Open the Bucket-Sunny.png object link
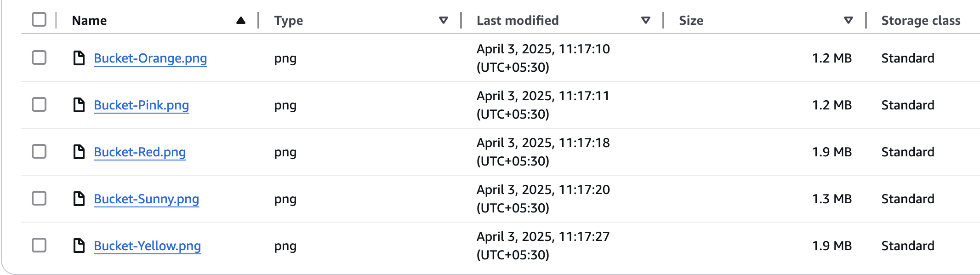 pyautogui.click(x=147, y=199)
